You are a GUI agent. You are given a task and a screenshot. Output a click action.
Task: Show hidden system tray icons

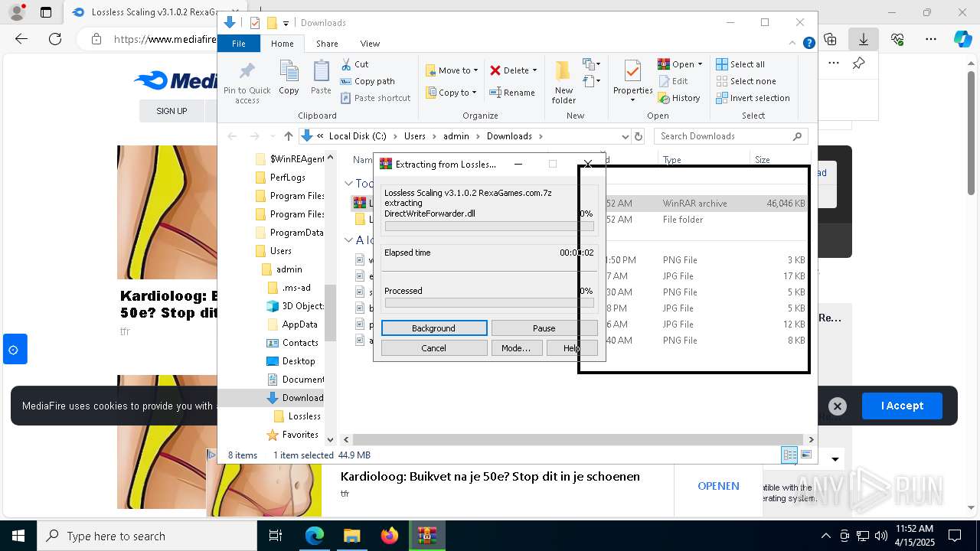[x=825, y=536]
